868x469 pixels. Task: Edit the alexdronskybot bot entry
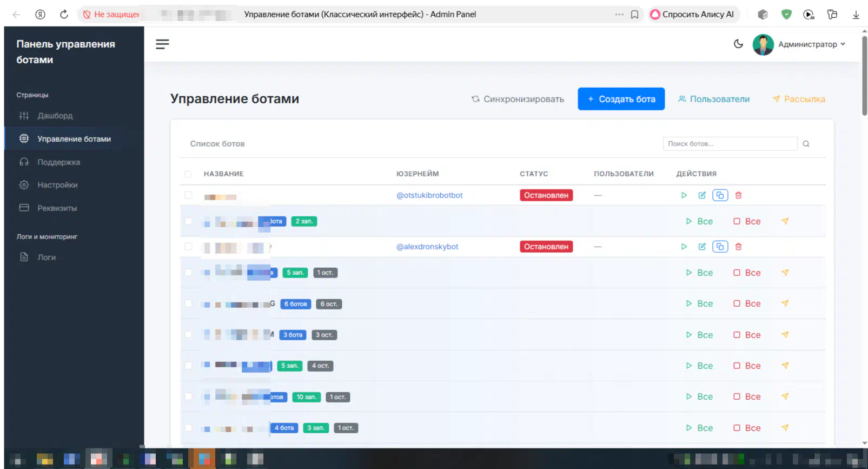coord(702,247)
